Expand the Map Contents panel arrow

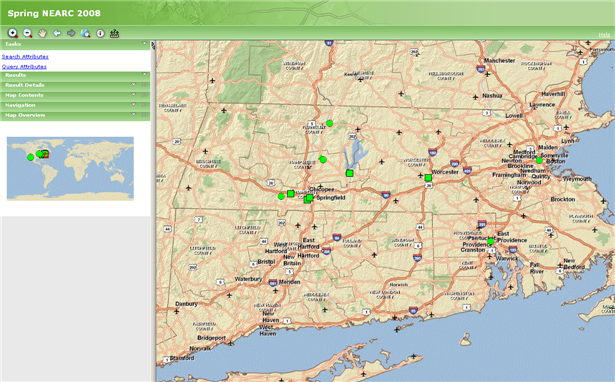(133, 95)
